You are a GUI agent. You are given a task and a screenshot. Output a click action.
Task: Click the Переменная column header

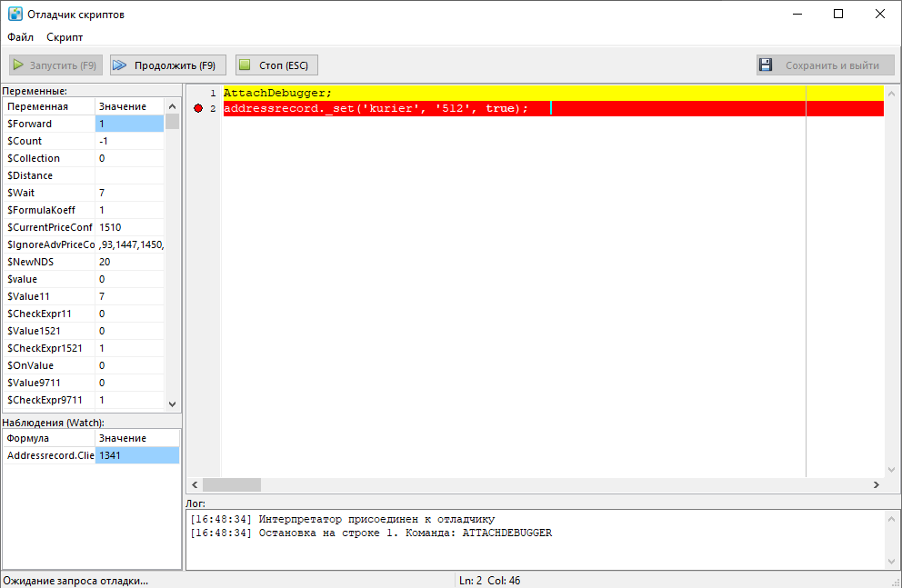click(x=47, y=106)
